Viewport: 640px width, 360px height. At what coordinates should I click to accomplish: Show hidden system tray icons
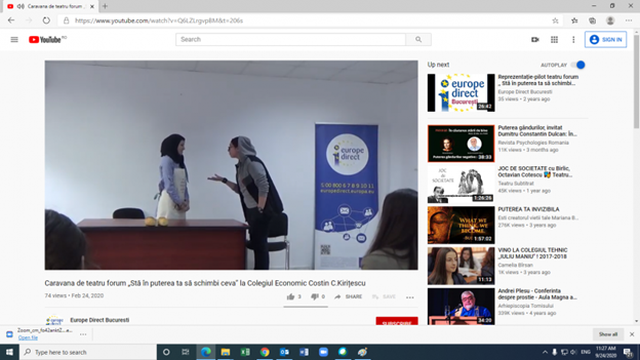coord(545,352)
